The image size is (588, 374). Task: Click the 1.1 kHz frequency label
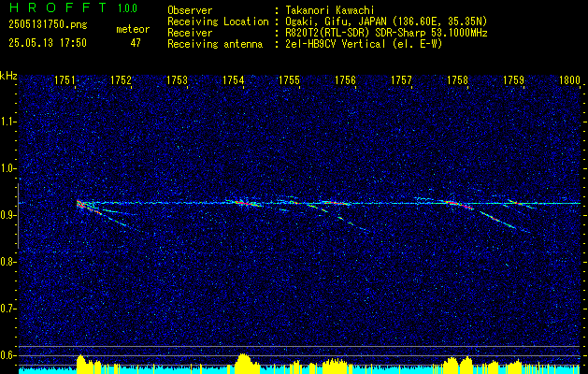coord(7,122)
